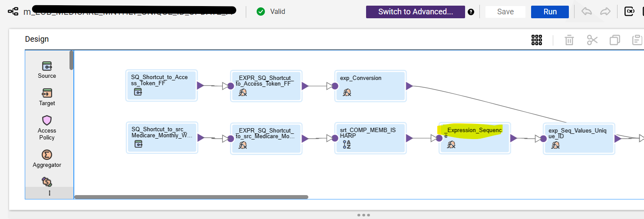The width and height of the screenshot is (644, 219).
Task: Arrange all with grid icon
Action: click(x=537, y=40)
